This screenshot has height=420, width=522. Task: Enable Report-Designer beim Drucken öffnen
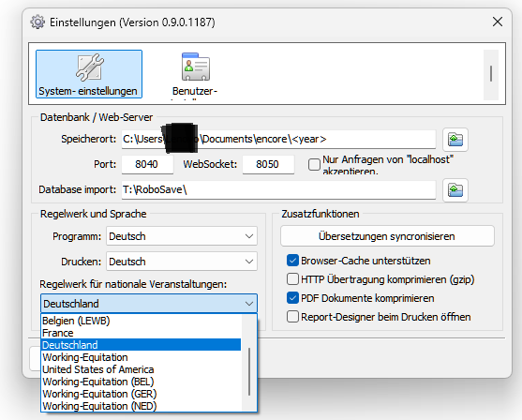[x=292, y=317]
